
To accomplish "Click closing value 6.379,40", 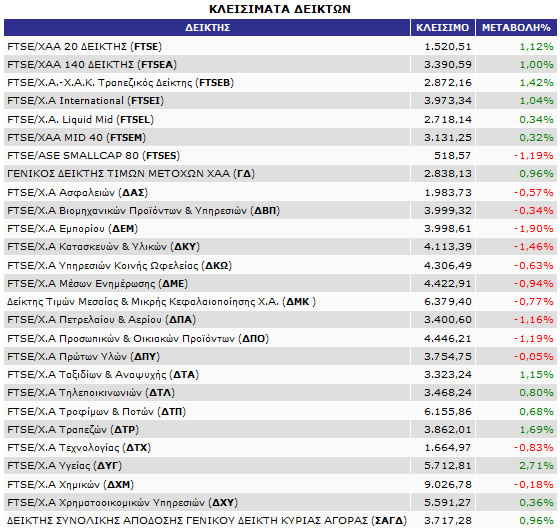I will (448, 302).
